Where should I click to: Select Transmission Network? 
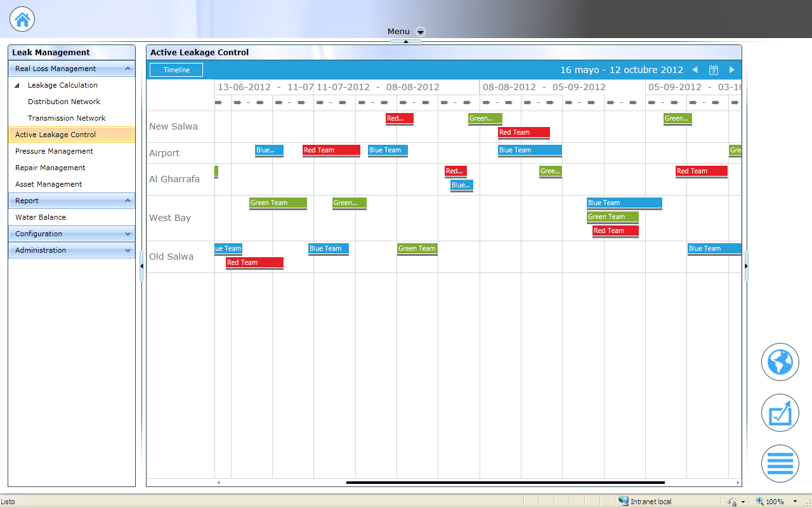pyautogui.click(x=67, y=118)
